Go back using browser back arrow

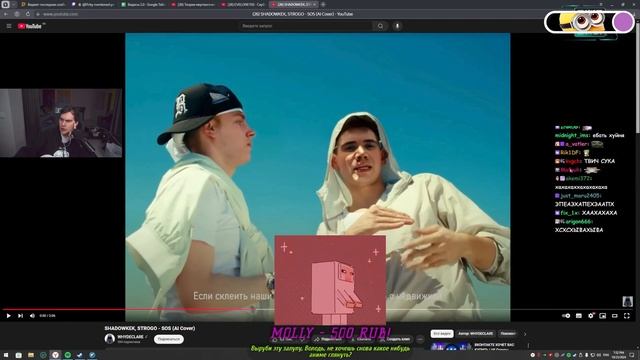tap(6, 14)
